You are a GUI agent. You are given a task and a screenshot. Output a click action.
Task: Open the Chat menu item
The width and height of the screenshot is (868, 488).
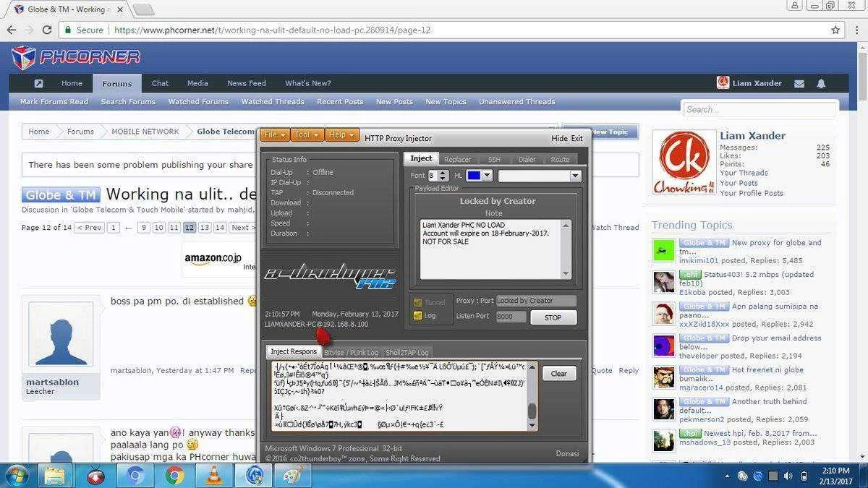[x=161, y=83]
